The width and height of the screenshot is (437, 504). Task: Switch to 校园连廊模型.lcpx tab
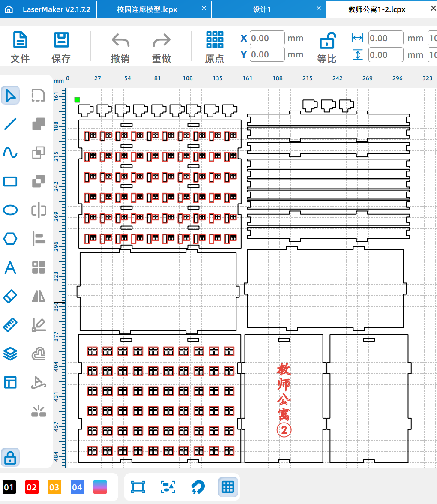pyautogui.click(x=147, y=9)
